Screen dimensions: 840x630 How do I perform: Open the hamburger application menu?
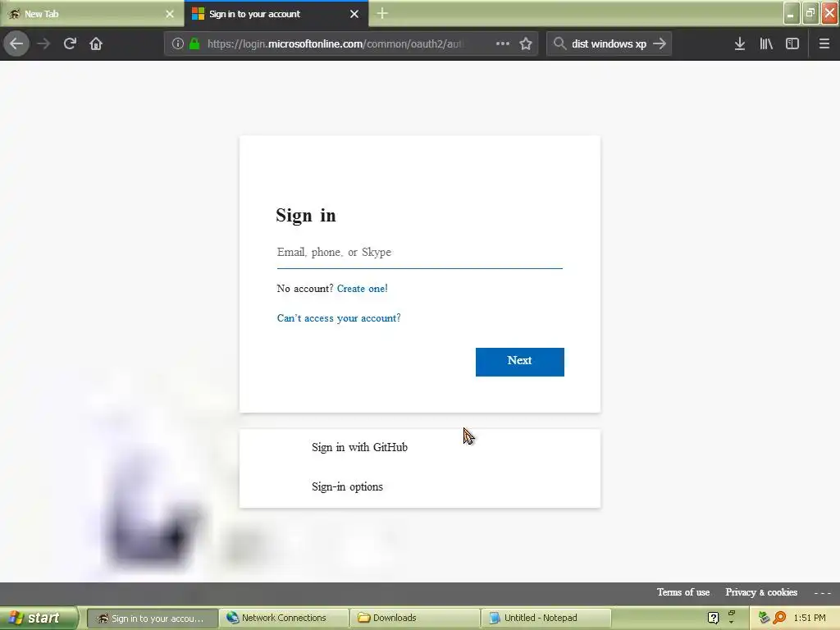coord(824,43)
